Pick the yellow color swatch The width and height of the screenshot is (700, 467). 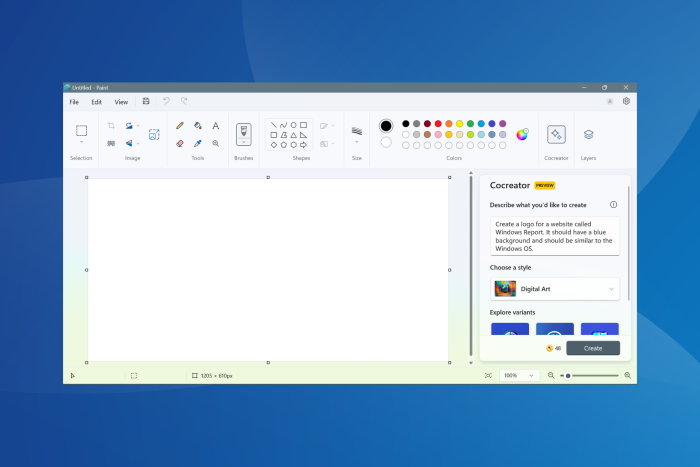point(459,124)
